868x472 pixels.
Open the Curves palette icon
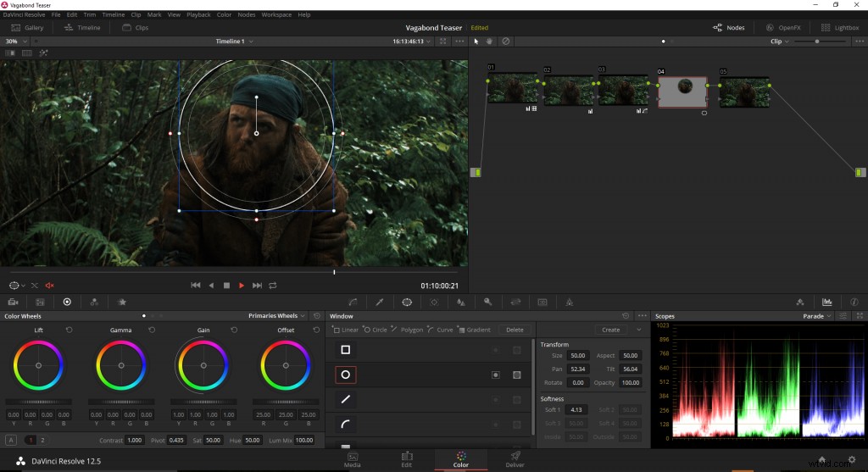click(353, 302)
